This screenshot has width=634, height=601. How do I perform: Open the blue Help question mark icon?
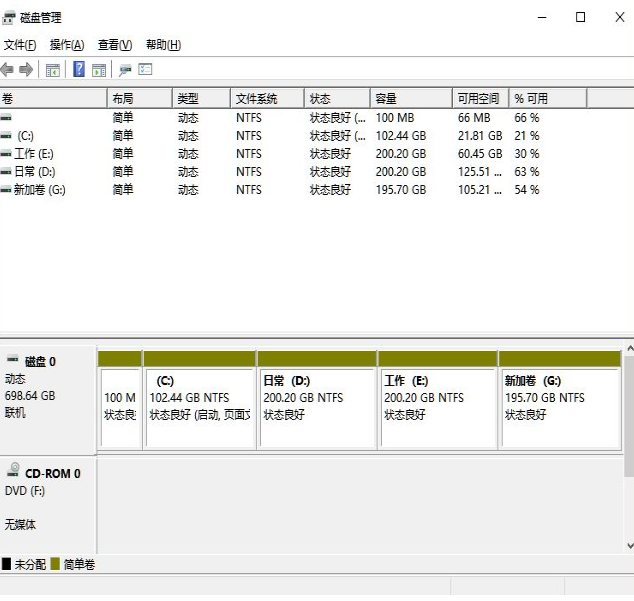79,69
